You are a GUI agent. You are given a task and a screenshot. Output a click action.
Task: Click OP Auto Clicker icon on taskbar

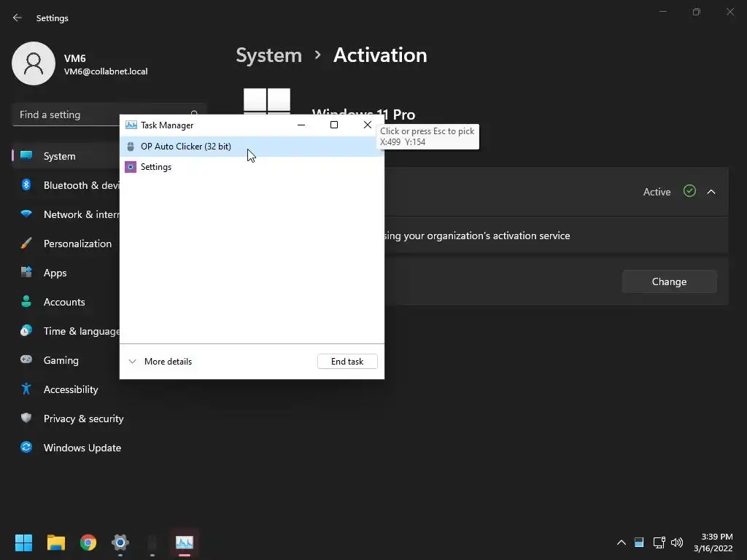click(152, 542)
